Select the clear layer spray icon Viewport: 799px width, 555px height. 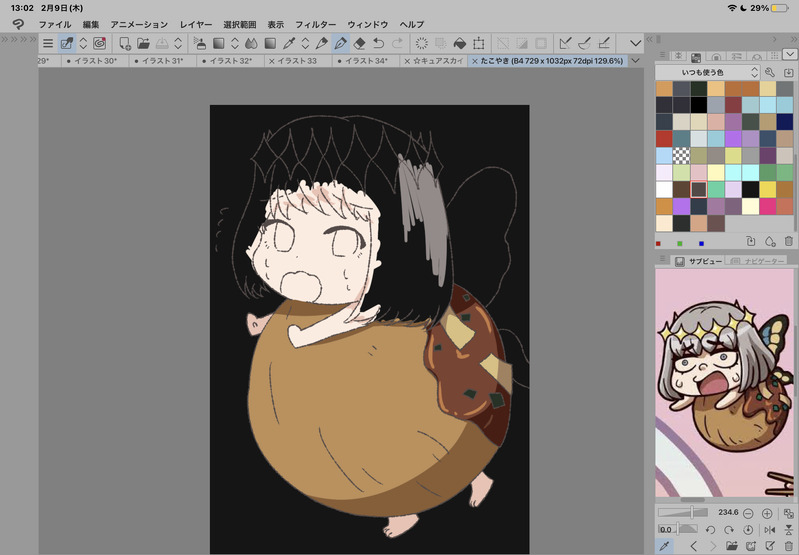coord(200,43)
